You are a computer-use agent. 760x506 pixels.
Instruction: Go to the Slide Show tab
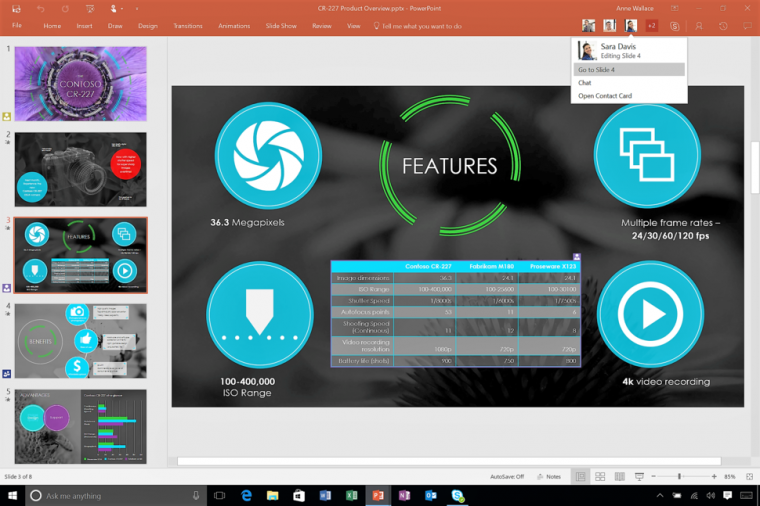coord(281,26)
